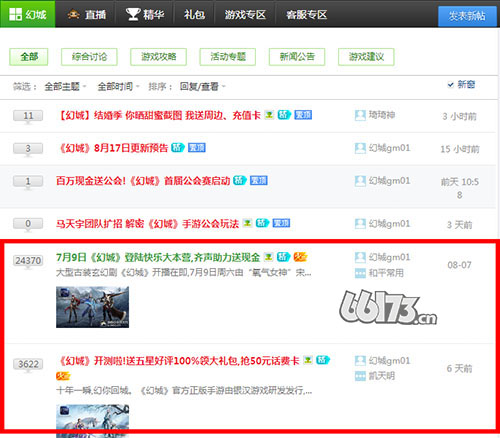Click the 火 hot badge on 7月9日 thread
The width and height of the screenshot is (500, 438).
(300, 257)
